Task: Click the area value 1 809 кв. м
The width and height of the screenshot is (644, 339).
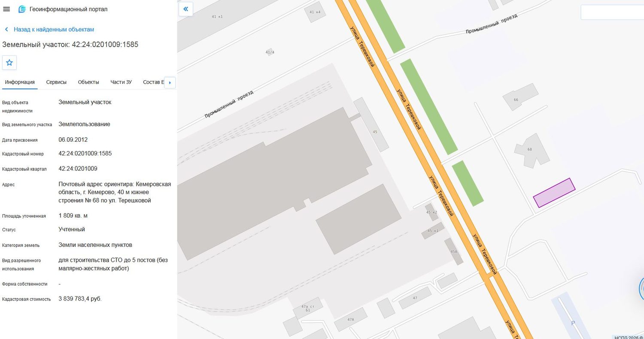Action: click(73, 216)
